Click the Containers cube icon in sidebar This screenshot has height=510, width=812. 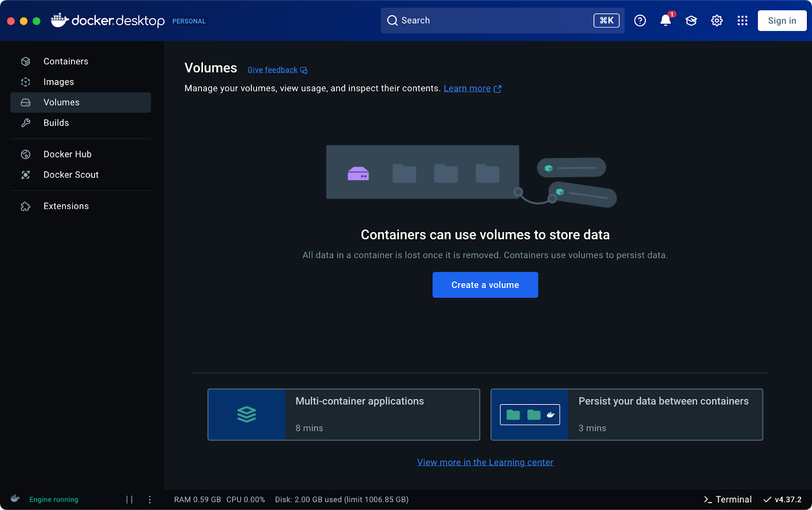pyautogui.click(x=26, y=61)
